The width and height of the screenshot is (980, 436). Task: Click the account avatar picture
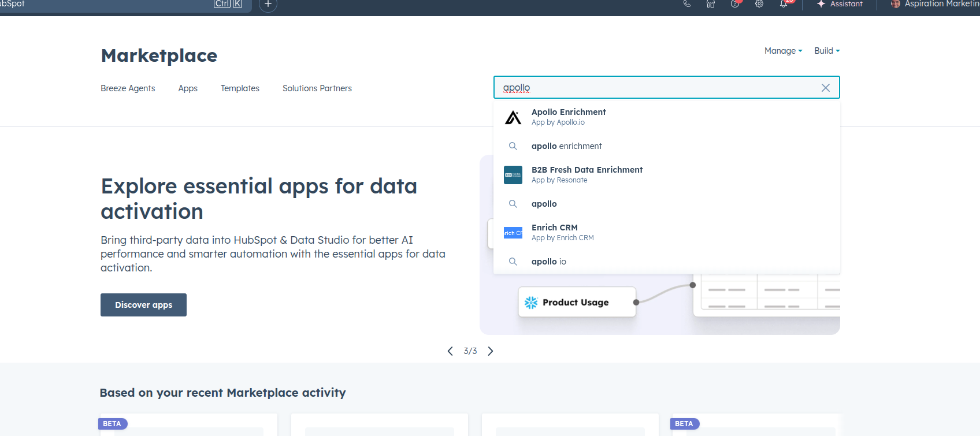coord(896,4)
